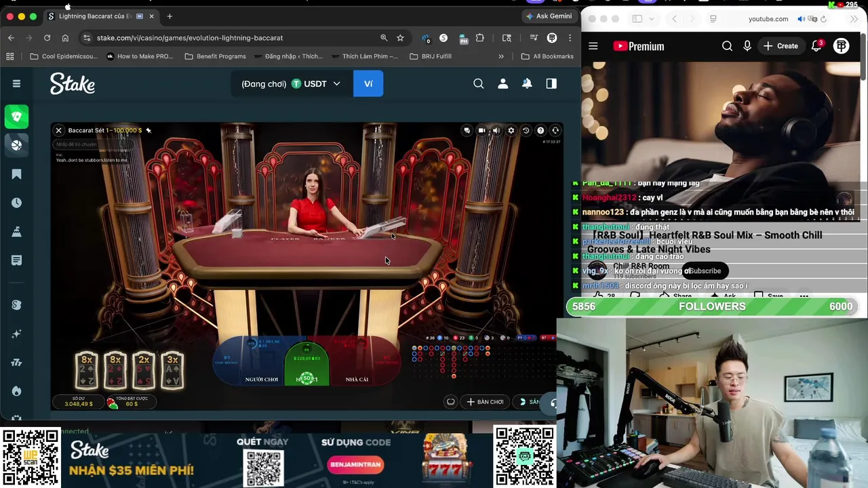868x488 pixels.
Task: Open the bookmark favorites sidebar icon
Action: tap(16, 174)
